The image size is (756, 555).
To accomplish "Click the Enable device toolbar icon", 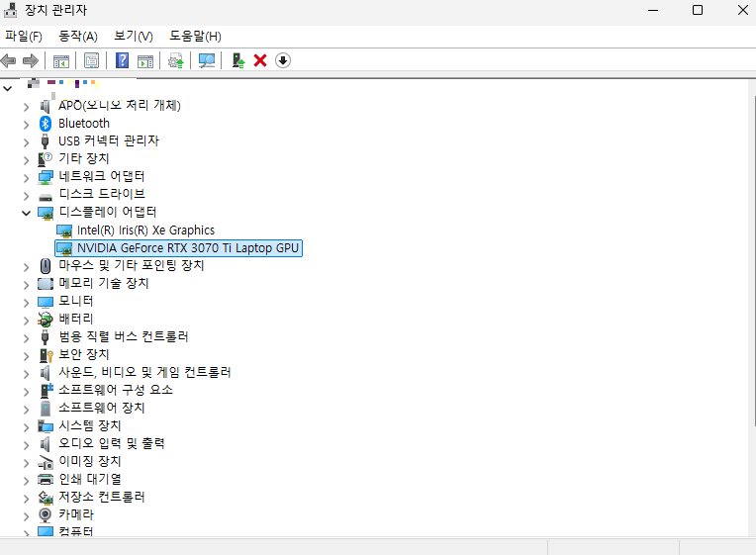I will [x=238, y=60].
